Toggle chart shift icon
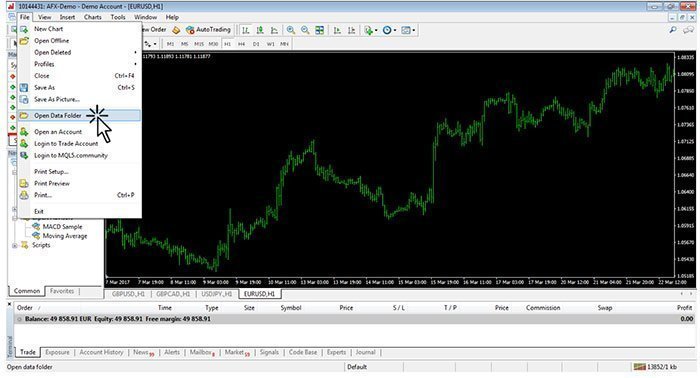 pos(351,30)
